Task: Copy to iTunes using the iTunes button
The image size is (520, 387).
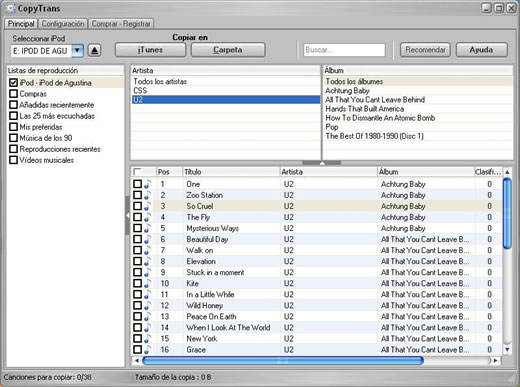Action: click(150, 50)
